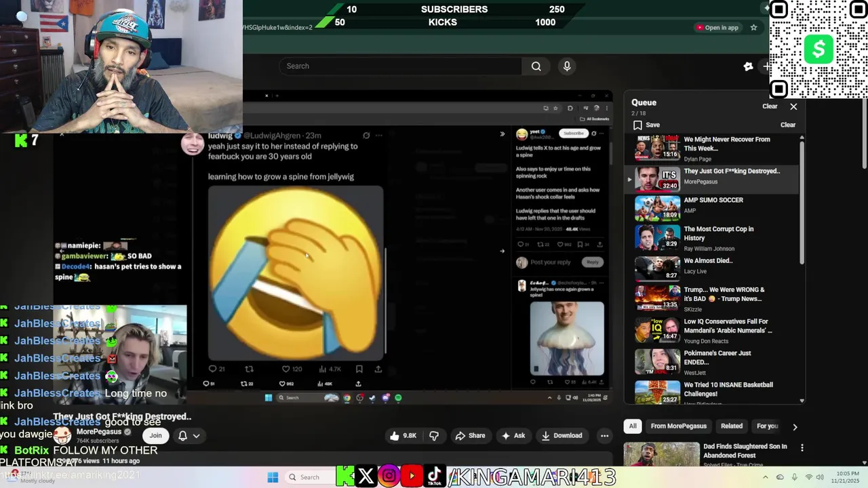868x488 pixels.
Task: Close the Queue panel with the X
Action: 793,106
